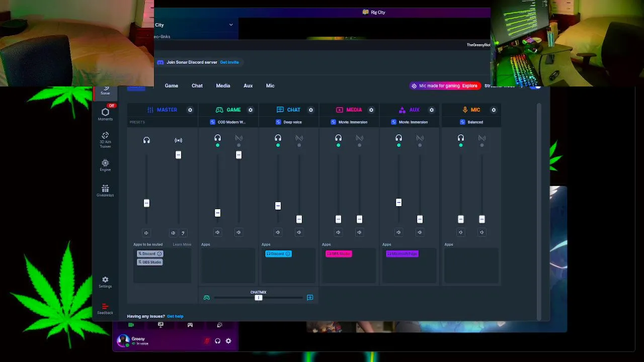Open AUX channel gear settings
This screenshot has width=644, height=362.
tap(432, 110)
